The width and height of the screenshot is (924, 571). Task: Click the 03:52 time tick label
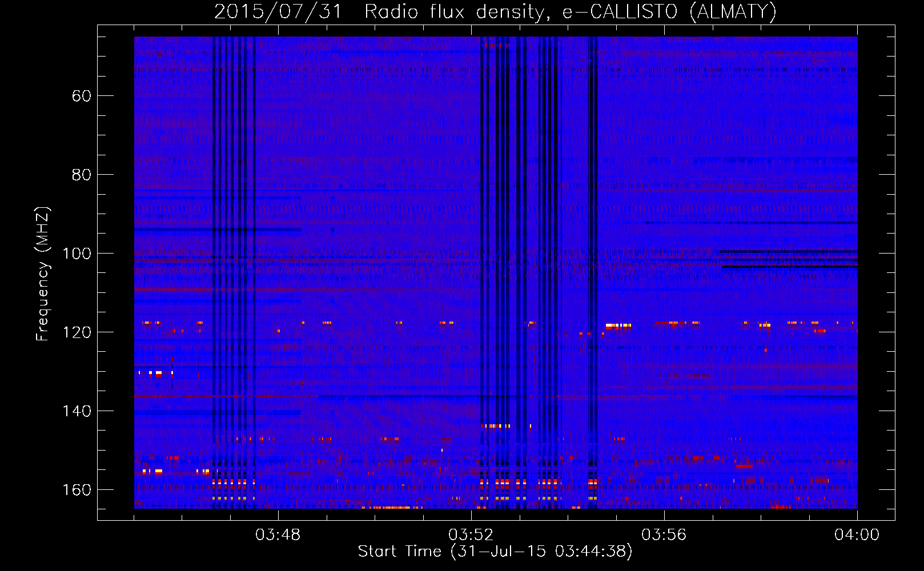(471, 535)
